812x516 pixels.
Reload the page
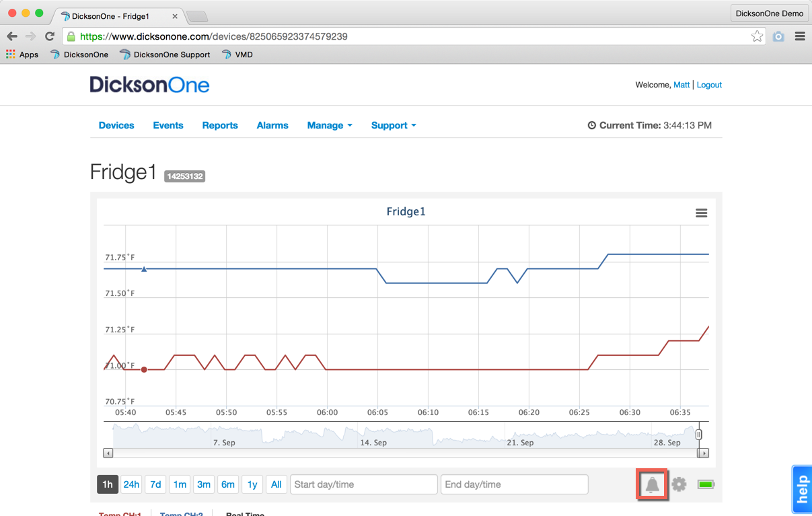50,36
